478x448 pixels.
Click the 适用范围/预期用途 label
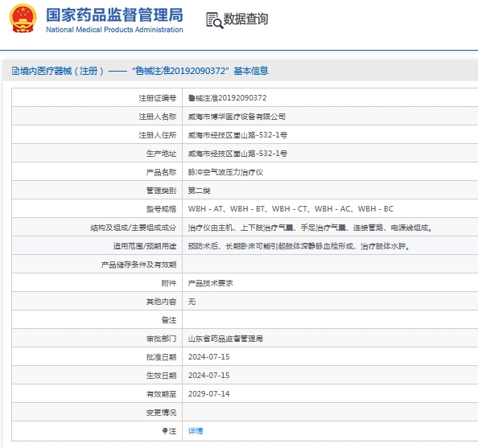point(145,246)
